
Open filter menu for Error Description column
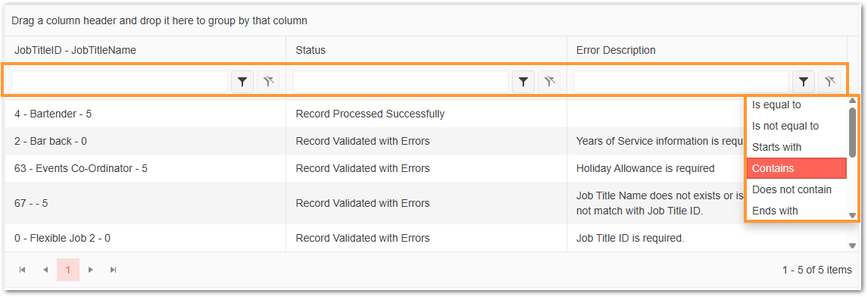pyautogui.click(x=803, y=82)
